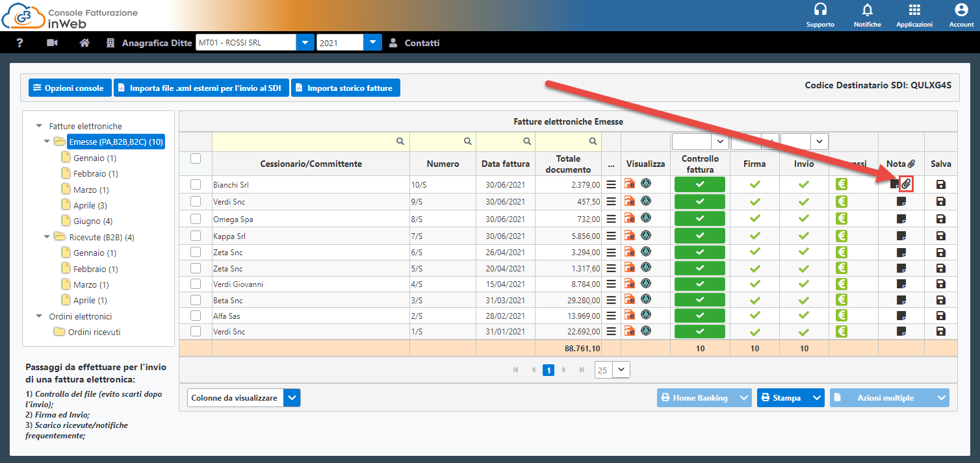
Task: Select the checkbox for Omega Spa
Action: point(196,219)
